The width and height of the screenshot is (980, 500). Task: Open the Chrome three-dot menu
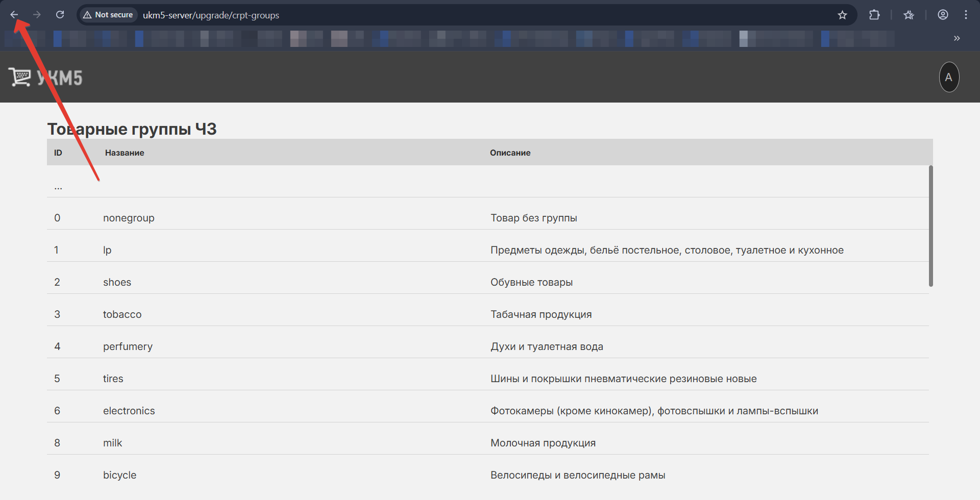966,15
